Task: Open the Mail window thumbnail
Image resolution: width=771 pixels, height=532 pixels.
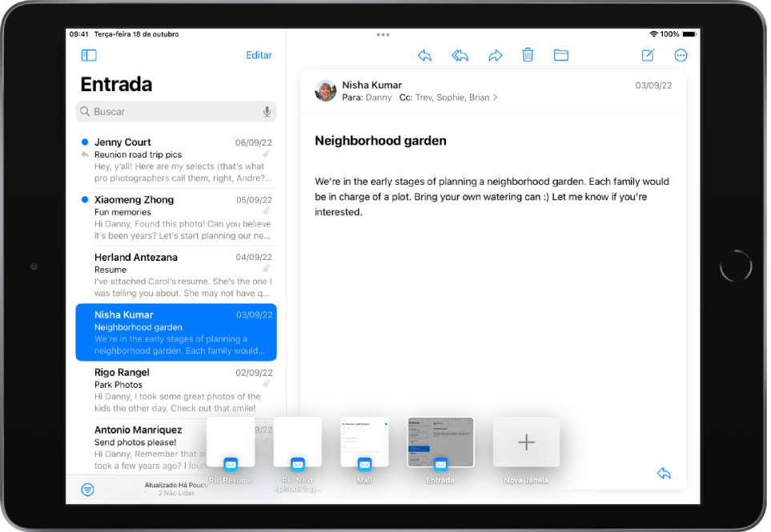Action: click(x=364, y=442)
